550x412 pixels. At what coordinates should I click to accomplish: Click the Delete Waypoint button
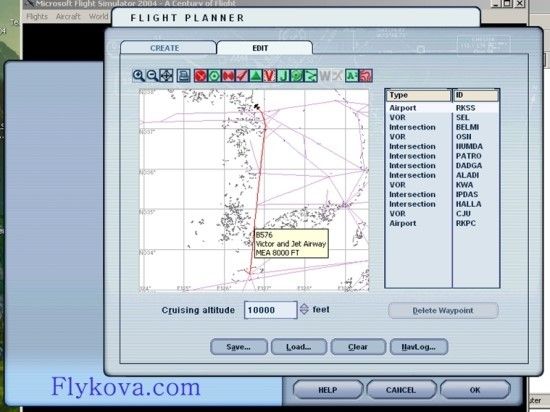click(443, 310)
